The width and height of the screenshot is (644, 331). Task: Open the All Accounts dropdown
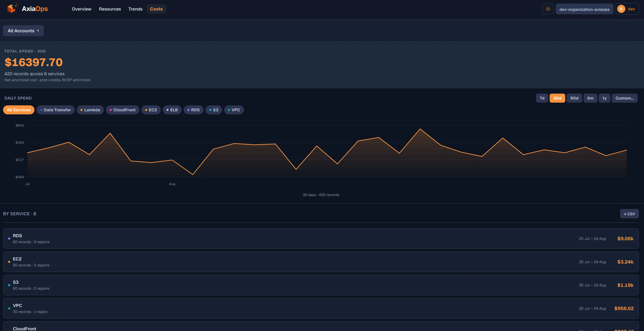(x=23, y=31)
